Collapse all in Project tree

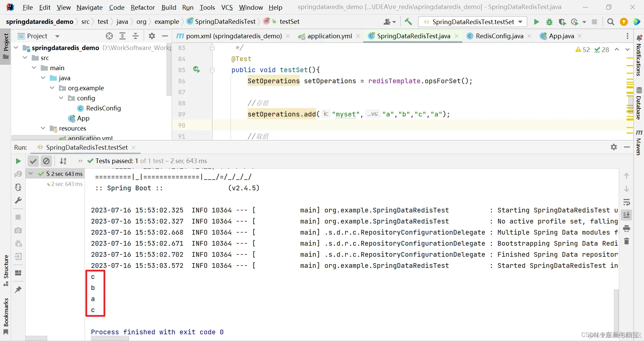(136, 36)
